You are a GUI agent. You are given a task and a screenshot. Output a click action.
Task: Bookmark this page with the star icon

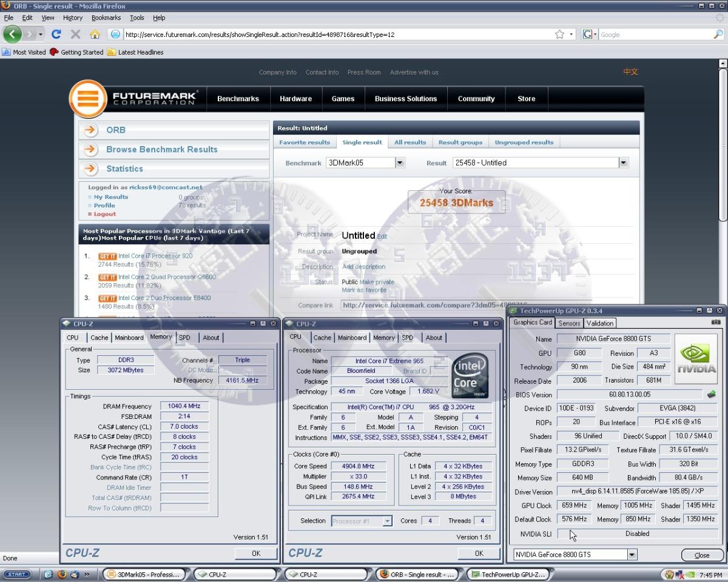pyautogui.click(x=559, y=35)
